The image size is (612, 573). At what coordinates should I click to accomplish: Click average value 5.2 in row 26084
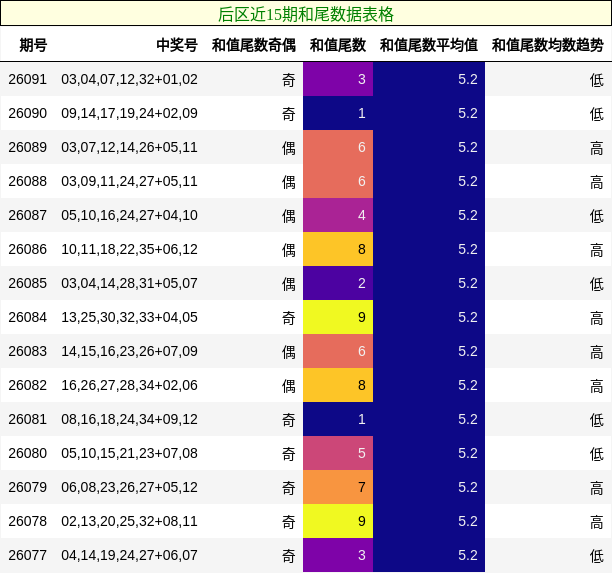(429, 317)
